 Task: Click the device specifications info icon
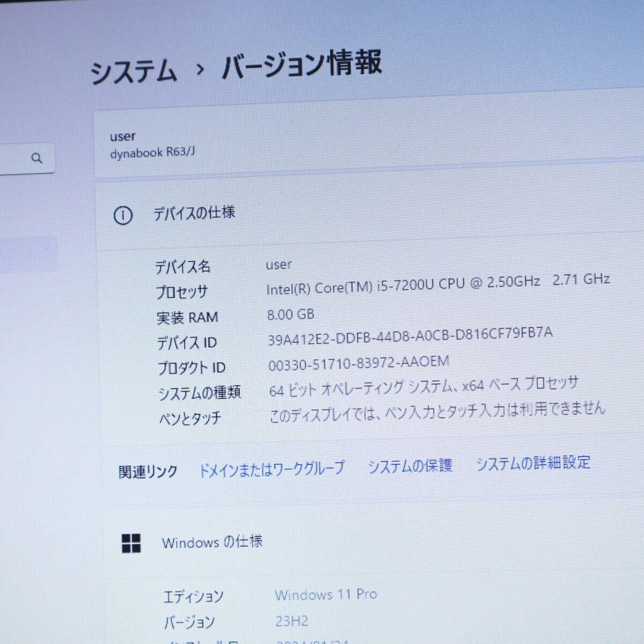pos(123,215)
